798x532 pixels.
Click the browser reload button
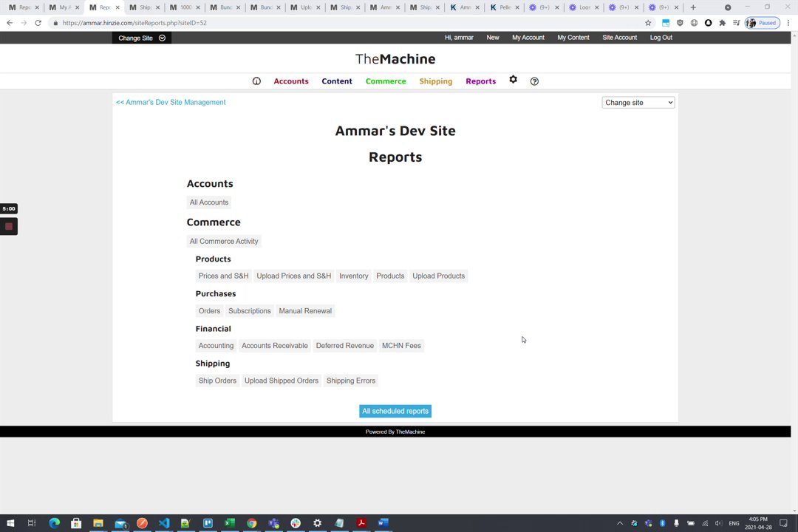point(38,23)
